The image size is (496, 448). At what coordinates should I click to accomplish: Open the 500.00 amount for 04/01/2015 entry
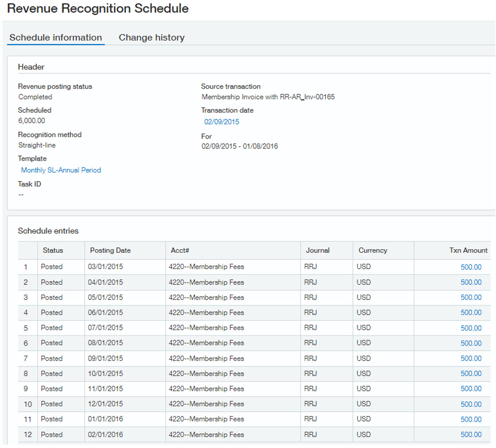click(x=471, y=282)
